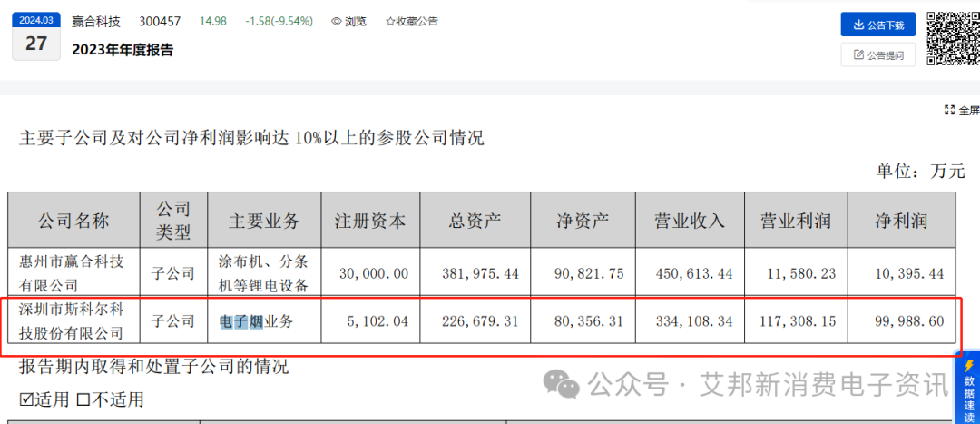This screenshot has height=424, width=980.
Task: Click the value 5,102.04
Action: tap(377, 321)
